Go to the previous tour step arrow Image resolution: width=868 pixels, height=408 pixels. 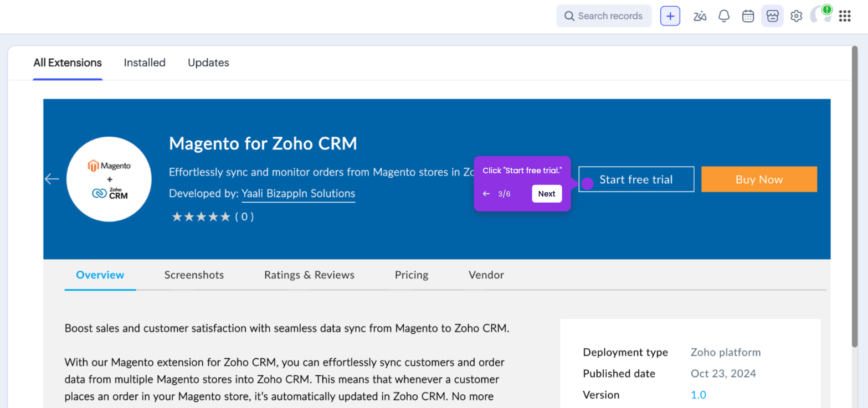coord(486,194)
